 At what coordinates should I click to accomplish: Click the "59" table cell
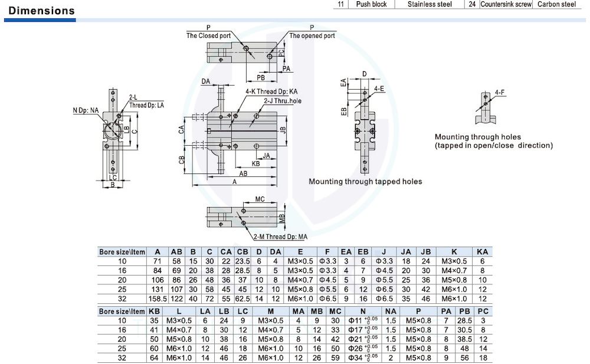[x=335, y=358]
